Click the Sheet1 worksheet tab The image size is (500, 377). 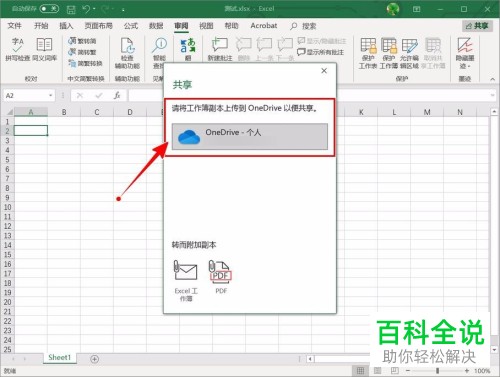coord(60,358)
